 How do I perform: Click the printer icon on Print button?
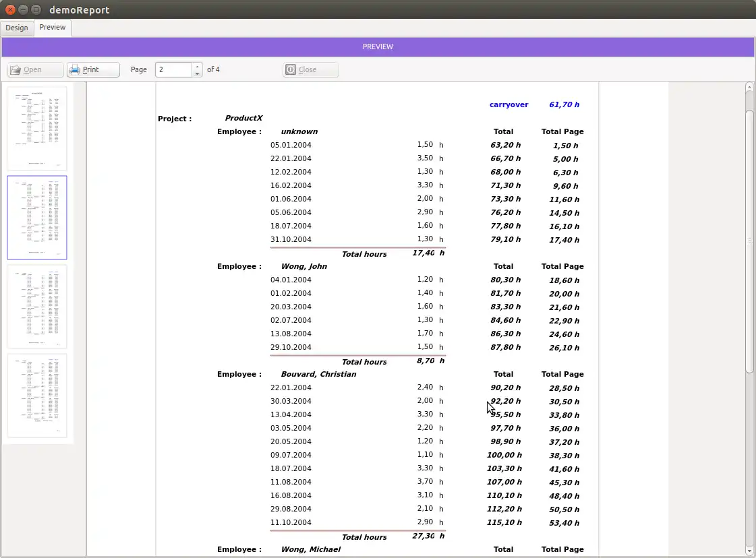(x=75, y=70)
